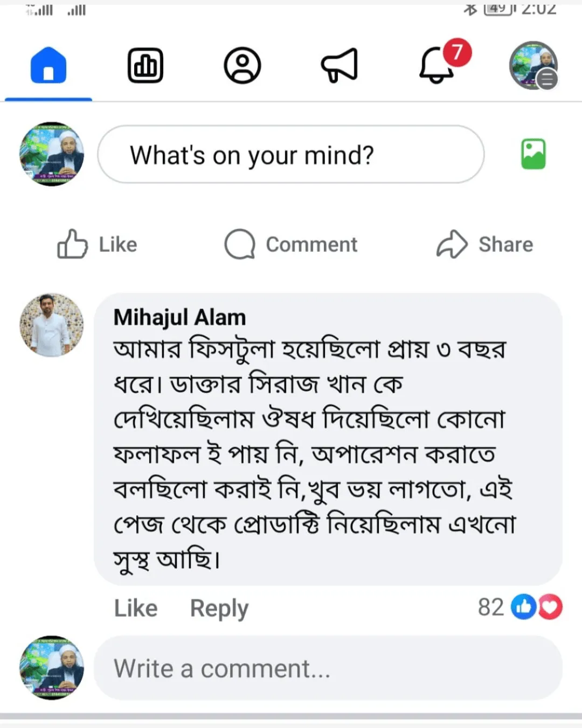View the 82 reactions count
The height and width of the screenshot is (728, 582).
[490, 607]
